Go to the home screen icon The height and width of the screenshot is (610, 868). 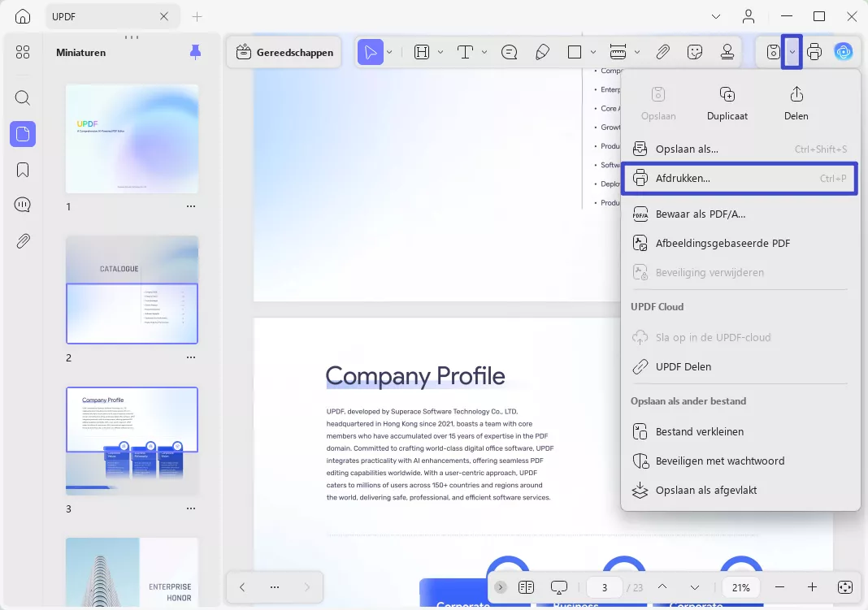click(23, 16)
